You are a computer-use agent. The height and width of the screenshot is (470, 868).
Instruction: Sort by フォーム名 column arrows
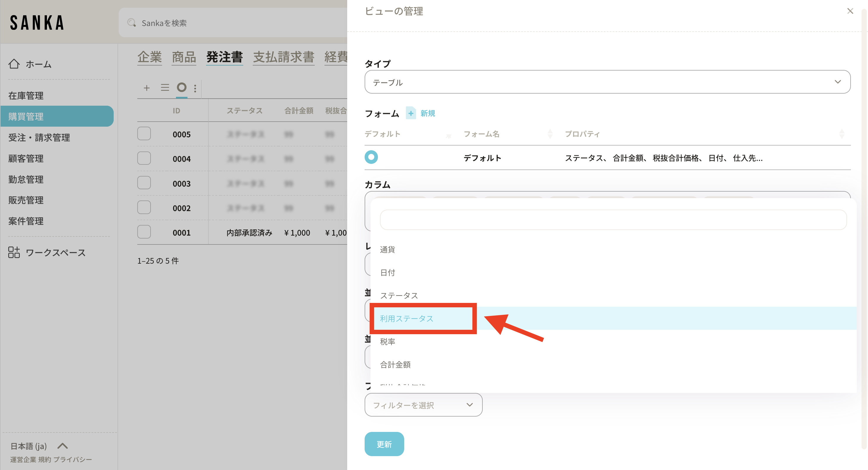550,134
